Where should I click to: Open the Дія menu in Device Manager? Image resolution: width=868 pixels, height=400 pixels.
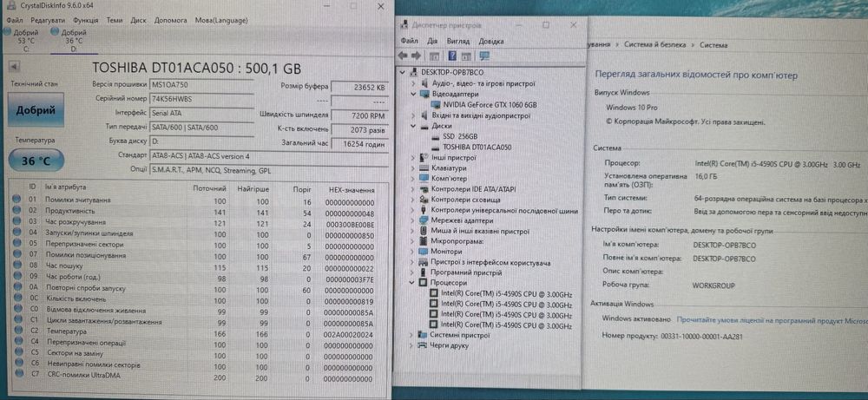click(x=433, y=42)
